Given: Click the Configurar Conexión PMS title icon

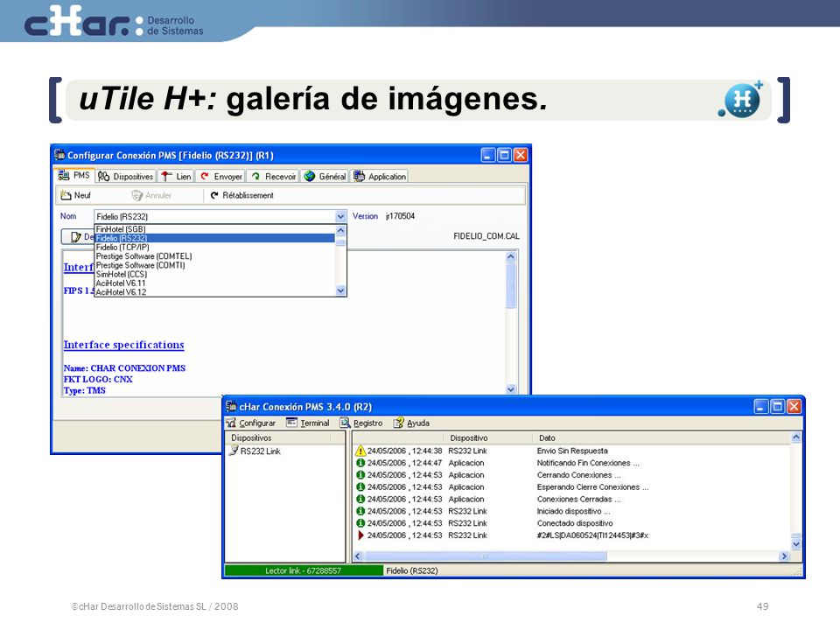Looking at the screenshot, I should point(59,155).
